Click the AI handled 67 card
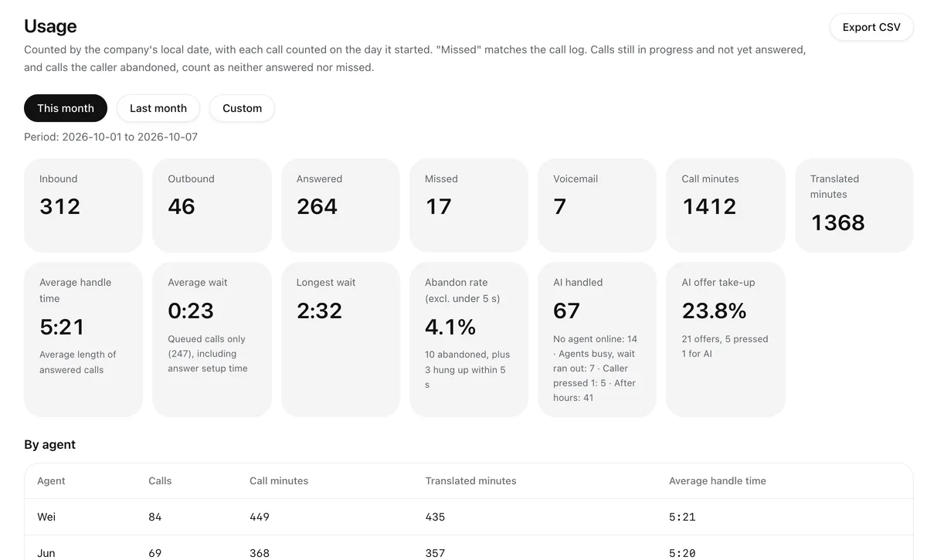 pos(597,340)
